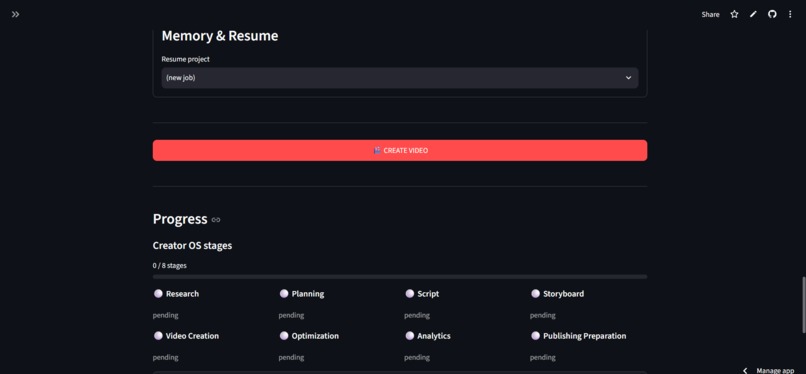
Task: Click the Planning stage status dot
Action: (x=284, y=293)
